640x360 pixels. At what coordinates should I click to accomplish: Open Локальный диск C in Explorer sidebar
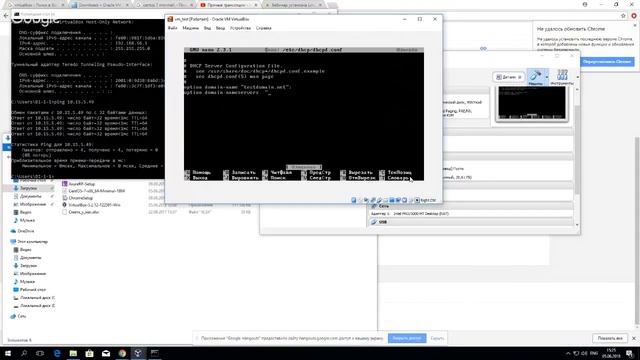(37, 298)
